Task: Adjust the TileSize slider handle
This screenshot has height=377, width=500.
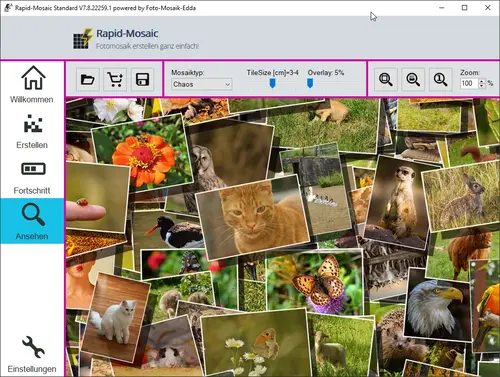Action: pos(272,83)
